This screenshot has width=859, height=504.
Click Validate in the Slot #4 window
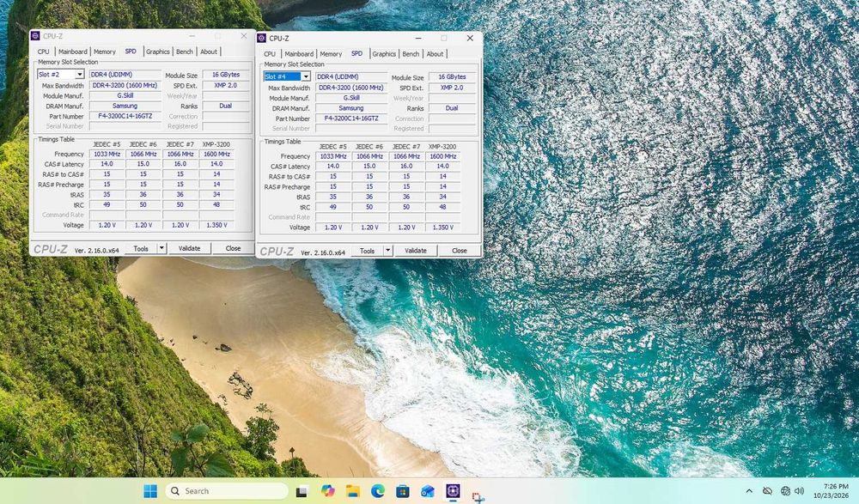coord(416,251)
